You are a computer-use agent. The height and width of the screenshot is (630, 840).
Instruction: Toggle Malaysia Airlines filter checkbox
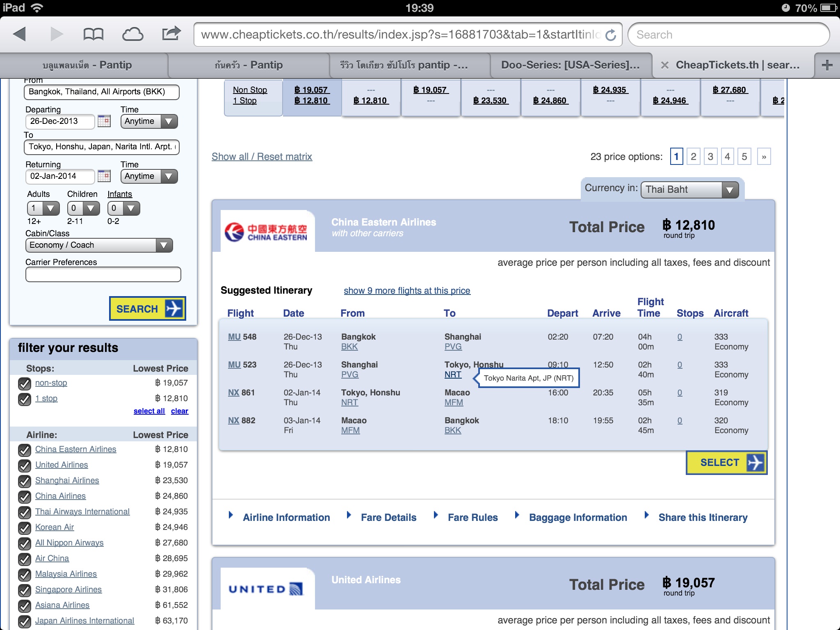point(25,575)
